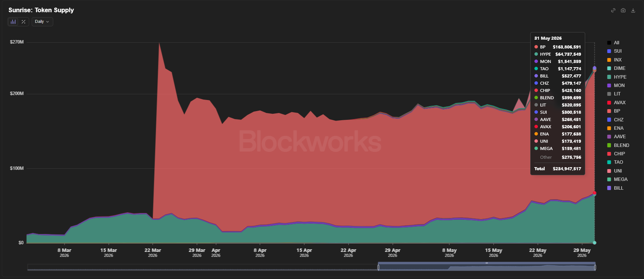
Task: Take chart screenshot with camera icon
Action: (x=623, y=10)
